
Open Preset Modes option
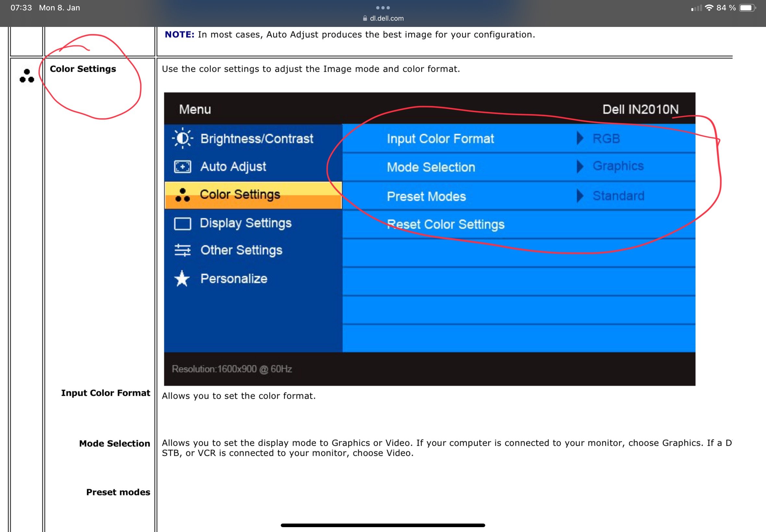click(x=519, y=196)
